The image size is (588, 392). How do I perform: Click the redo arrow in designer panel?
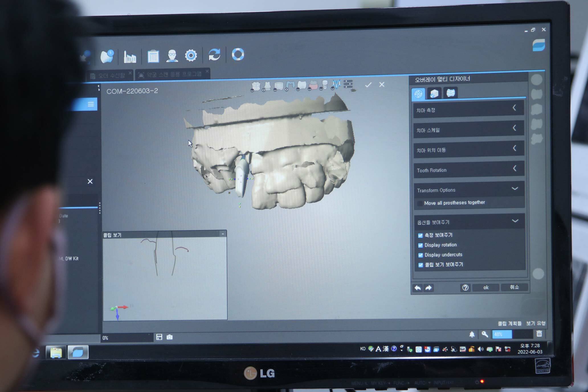pos(429,288)
